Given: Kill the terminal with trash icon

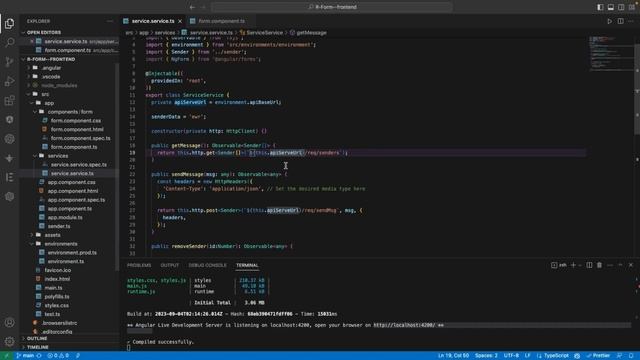Looking at the screenshot, I should pos(599,265).
